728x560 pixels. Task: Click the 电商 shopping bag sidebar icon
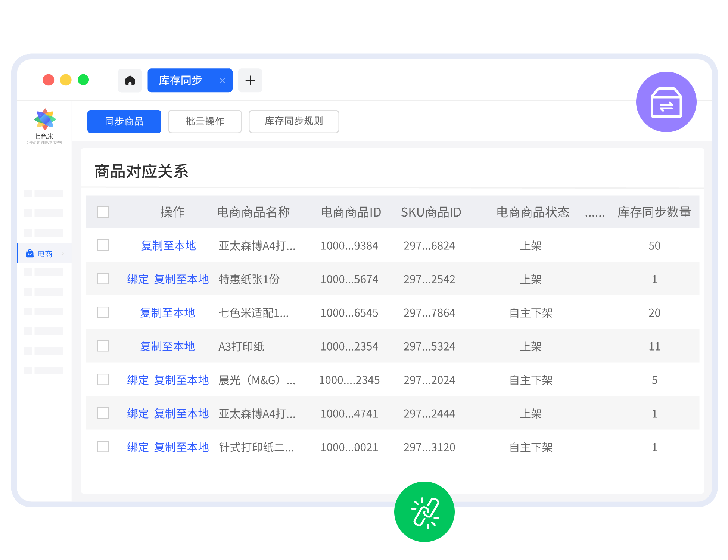coord(30,254)
